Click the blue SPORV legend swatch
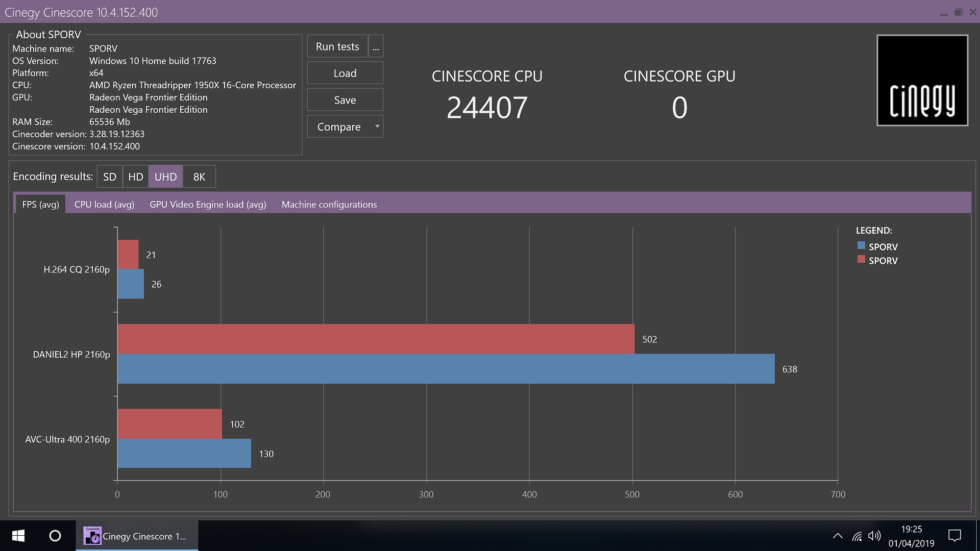Image resolution: width=980 pixels, height=551 pixels. 861,245
